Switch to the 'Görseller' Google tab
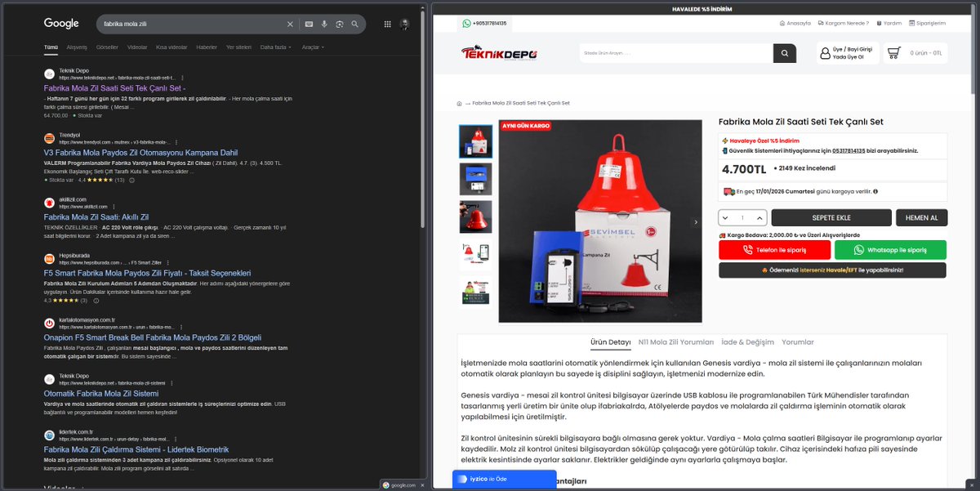The height and width of the screenshot is (491, 980). (x=107, y=47)
